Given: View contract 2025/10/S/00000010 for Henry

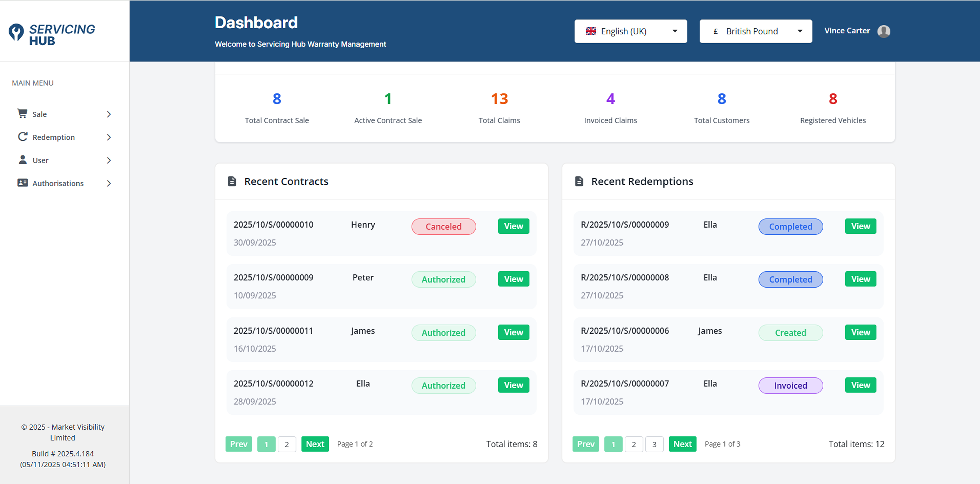Looking at the screenshot, I should 513,226.
